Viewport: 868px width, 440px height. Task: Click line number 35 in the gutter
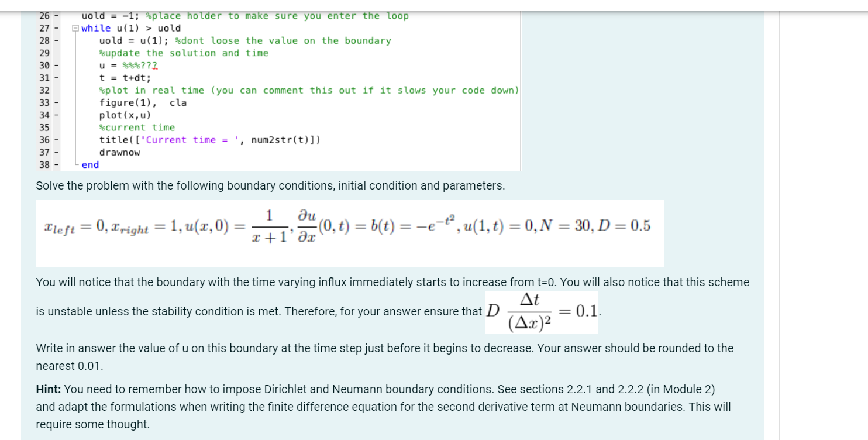pos(45,128)
